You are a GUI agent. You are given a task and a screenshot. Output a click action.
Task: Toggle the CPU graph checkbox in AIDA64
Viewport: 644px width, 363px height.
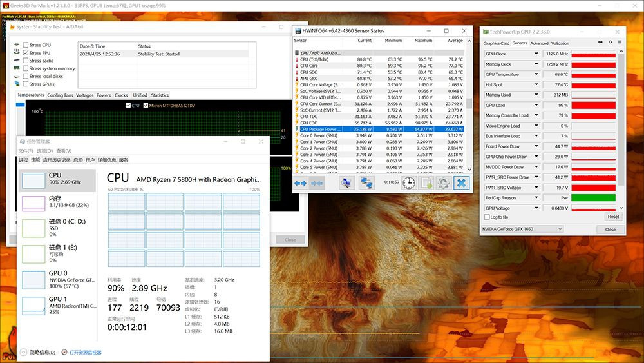[x=128, y=106]
